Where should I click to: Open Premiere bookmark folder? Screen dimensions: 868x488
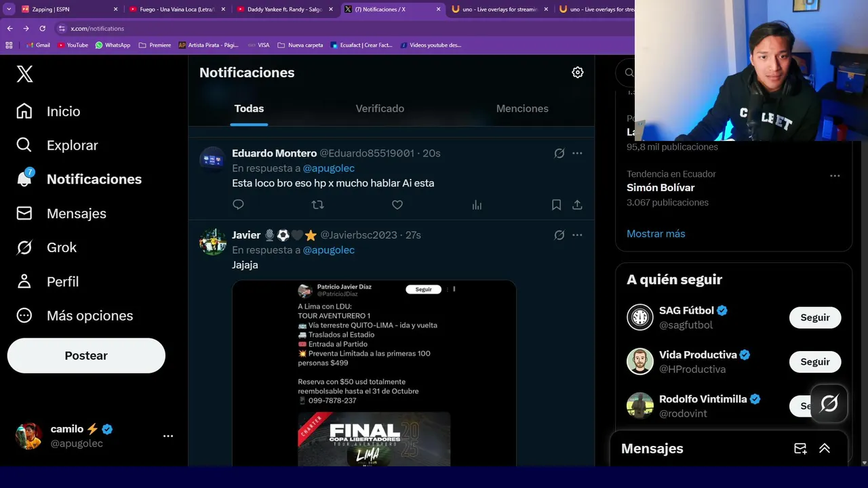coord(155,45)
